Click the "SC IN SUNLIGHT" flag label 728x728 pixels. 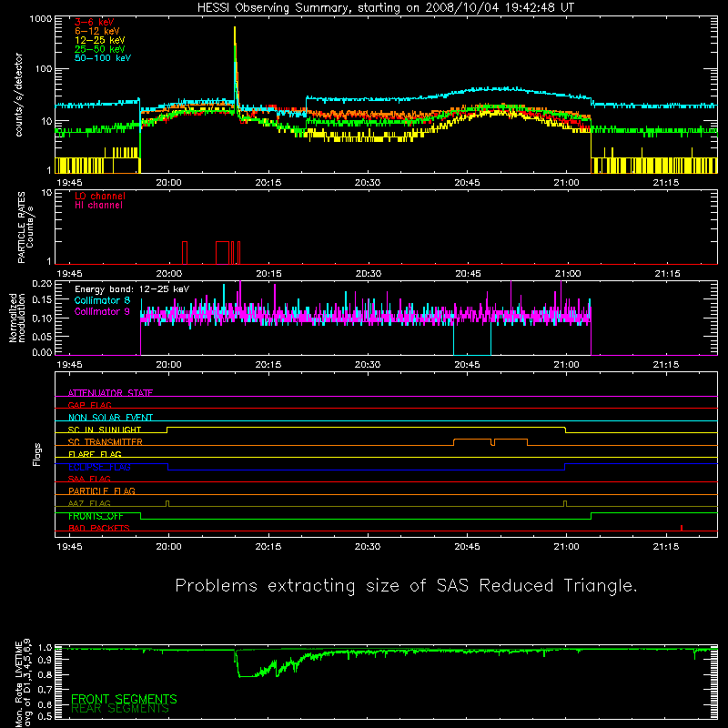coord(105,430)
